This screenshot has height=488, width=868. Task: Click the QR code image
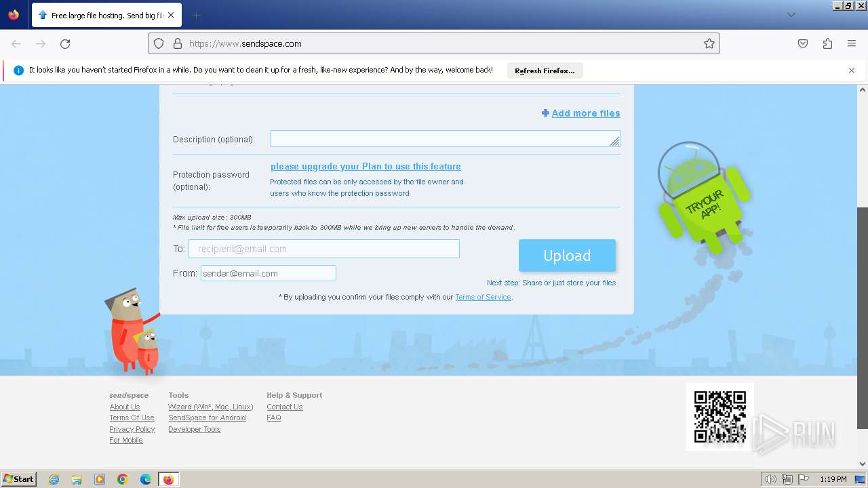pyautogui.click(x=719, y=416)
